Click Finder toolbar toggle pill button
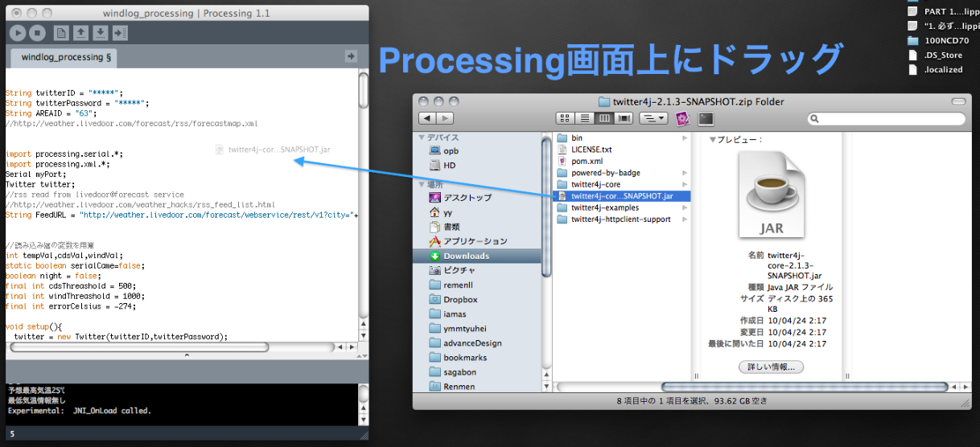This screenshot has height=447, width=980. point(959,102)
